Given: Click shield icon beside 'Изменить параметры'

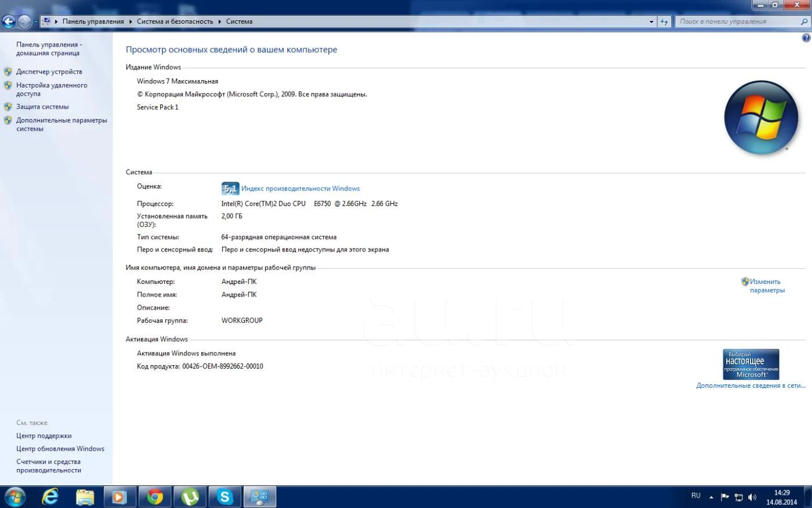Looking at the screenshot, I should (x=745, y=282).
